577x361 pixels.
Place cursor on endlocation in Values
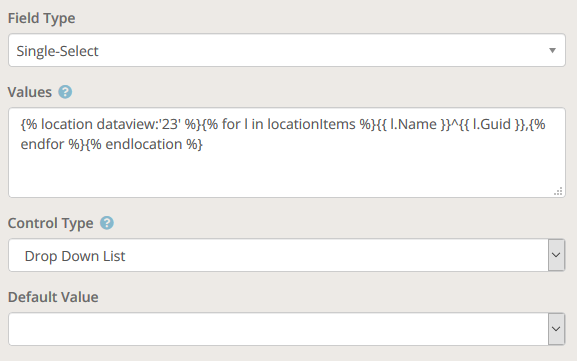144,144
